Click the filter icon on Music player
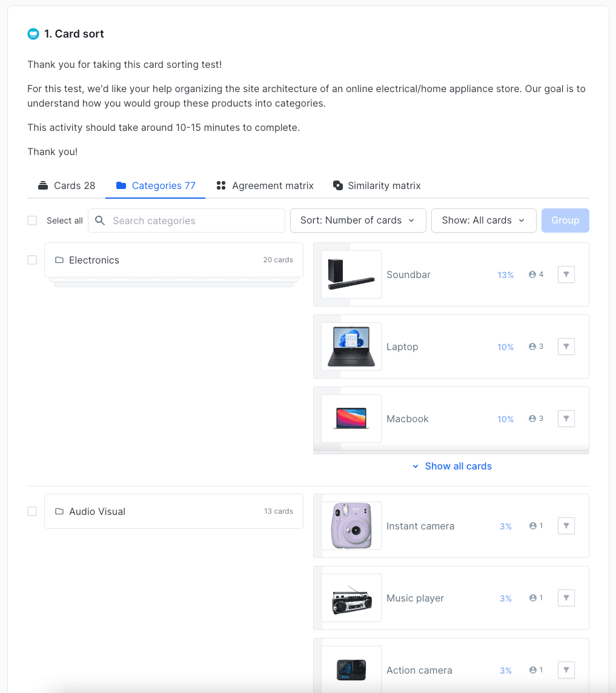The height and width of the screenshot is (693, 616). click(566, 598)
